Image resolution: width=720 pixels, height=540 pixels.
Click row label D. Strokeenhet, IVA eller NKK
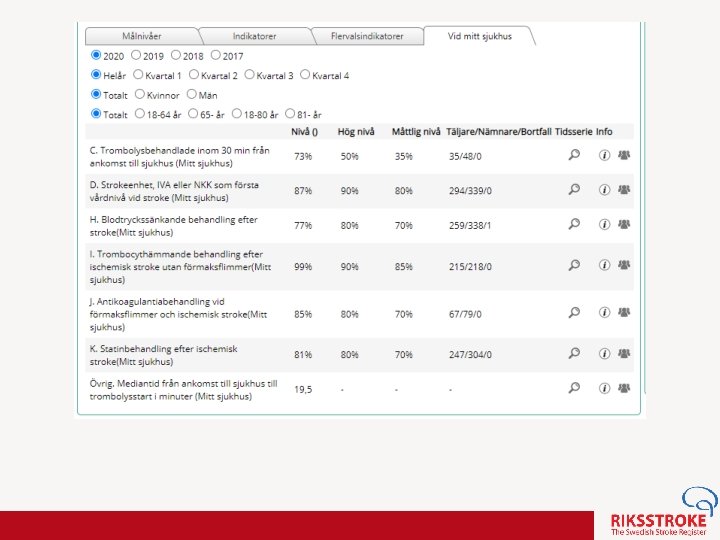coord(174,191)
